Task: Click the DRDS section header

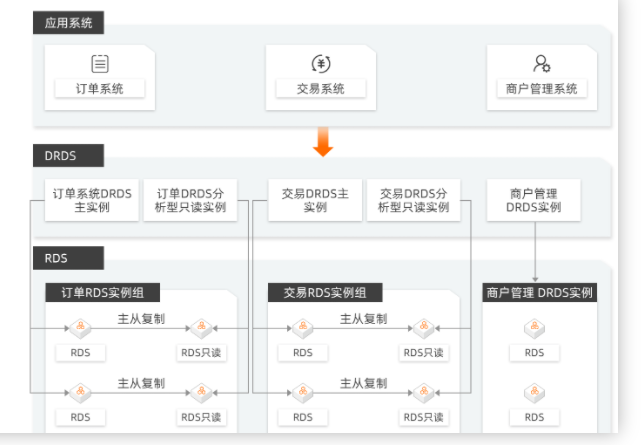Action: coord(68,155)
